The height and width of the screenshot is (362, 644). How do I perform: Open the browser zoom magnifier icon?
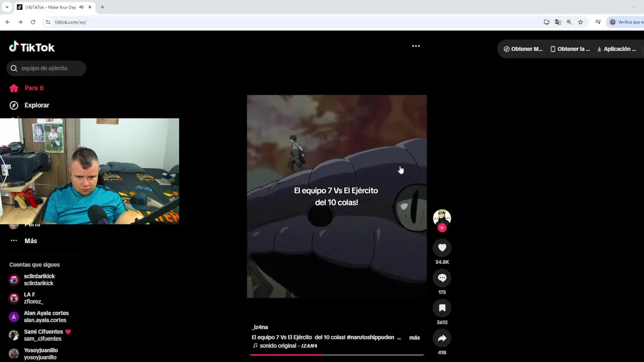569,22
